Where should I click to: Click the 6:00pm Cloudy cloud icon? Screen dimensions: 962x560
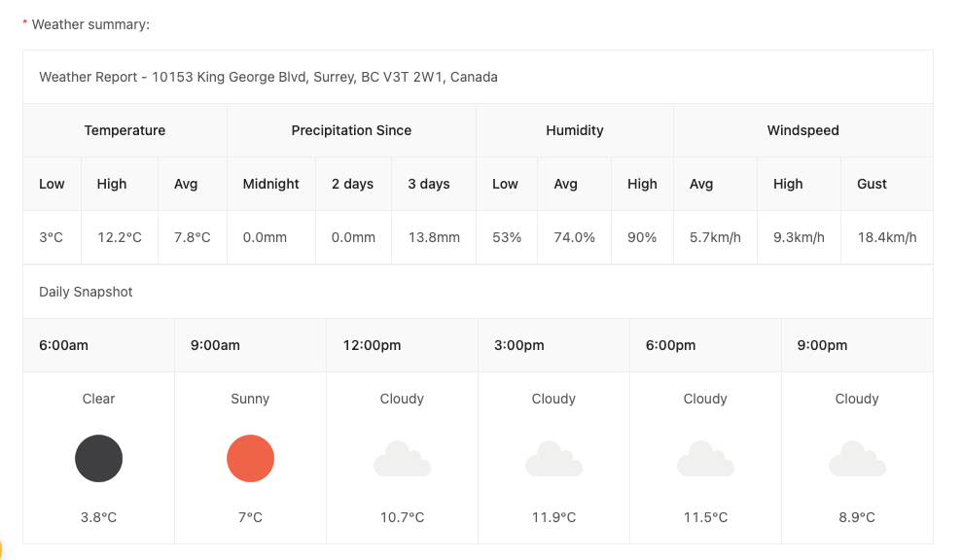pyautogui.click(x=705, y=459)
